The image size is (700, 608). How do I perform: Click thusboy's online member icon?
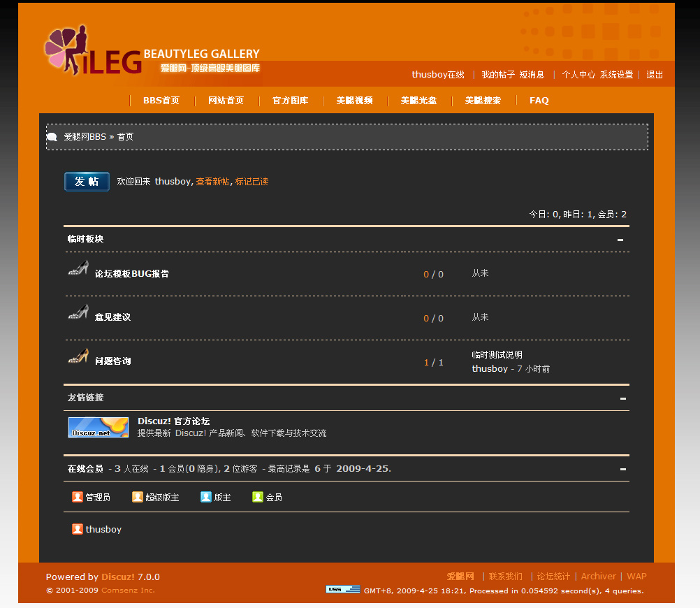(77, 529)
